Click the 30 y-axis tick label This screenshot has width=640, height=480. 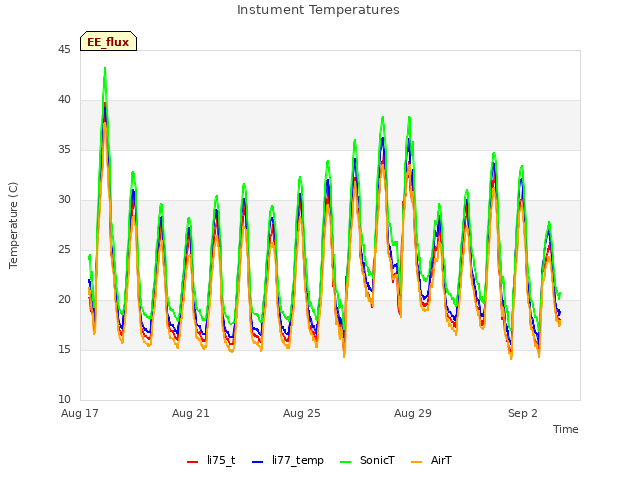coord(64,200)
